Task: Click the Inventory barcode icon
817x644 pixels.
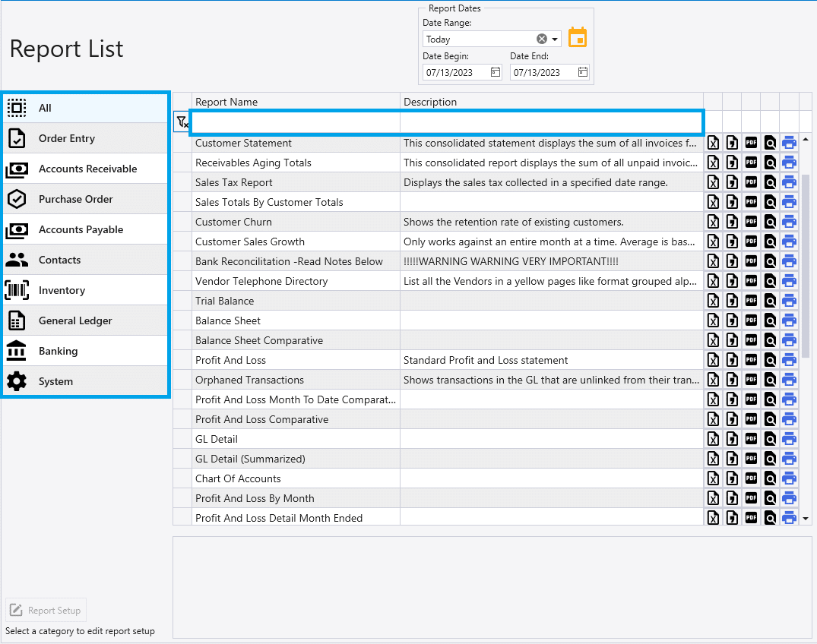Action: [17, 289]
